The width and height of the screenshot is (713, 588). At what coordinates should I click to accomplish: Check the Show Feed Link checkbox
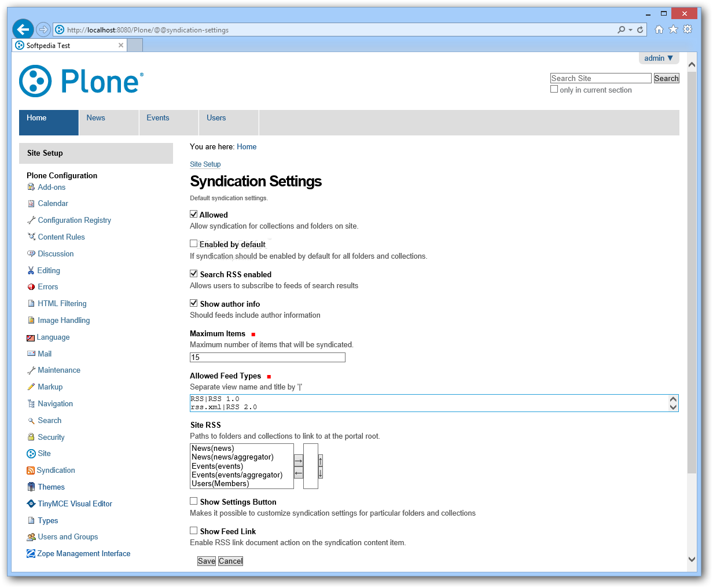click(x=194, y=531)
